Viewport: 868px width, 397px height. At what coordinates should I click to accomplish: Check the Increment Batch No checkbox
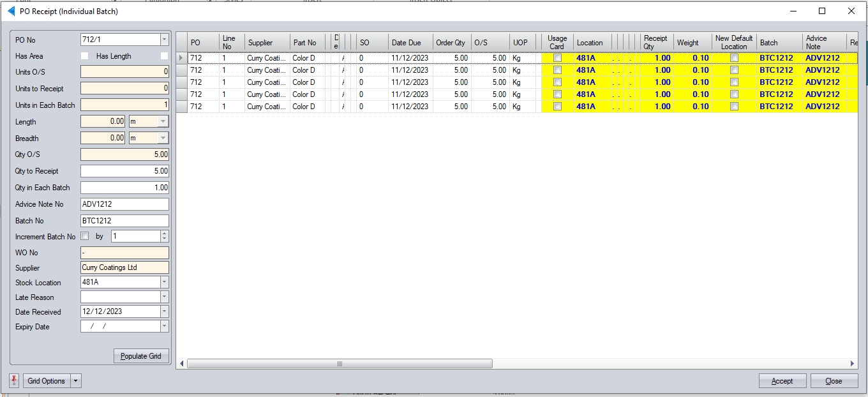(x=85, y=236)
